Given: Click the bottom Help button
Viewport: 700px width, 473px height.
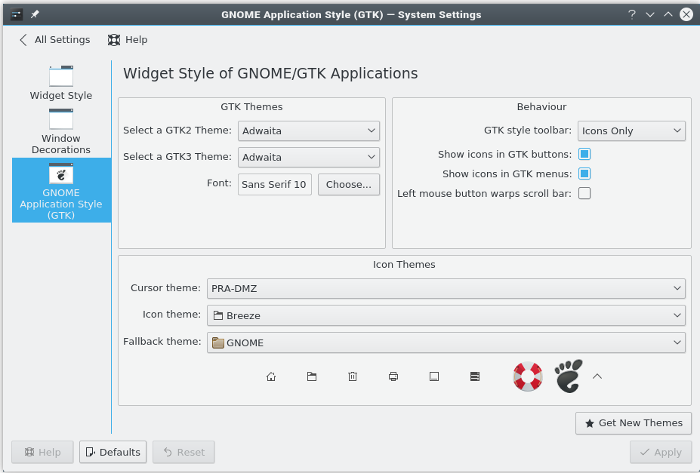Looking at the screenshot, I should click(x=42, y=452).
